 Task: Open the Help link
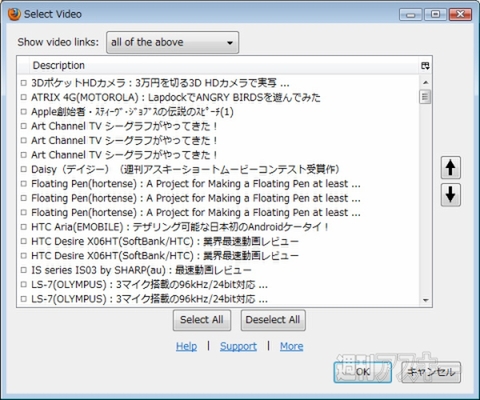point(186,346)
